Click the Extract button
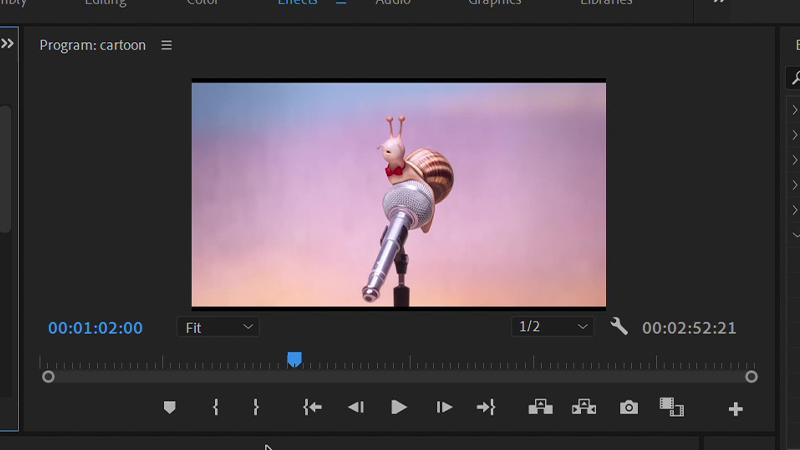Viewport: 800px width, 450px height. 584,407
